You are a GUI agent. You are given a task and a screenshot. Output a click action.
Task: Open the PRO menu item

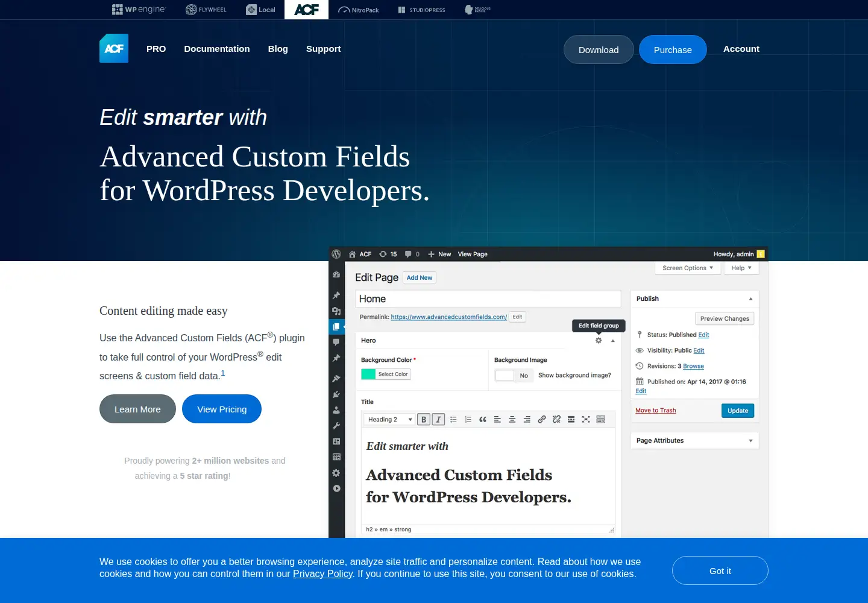click(x=156, y=49)
